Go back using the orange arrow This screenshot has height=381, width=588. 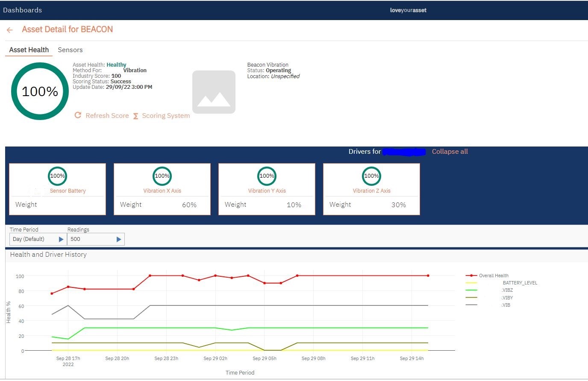(10, 30)
